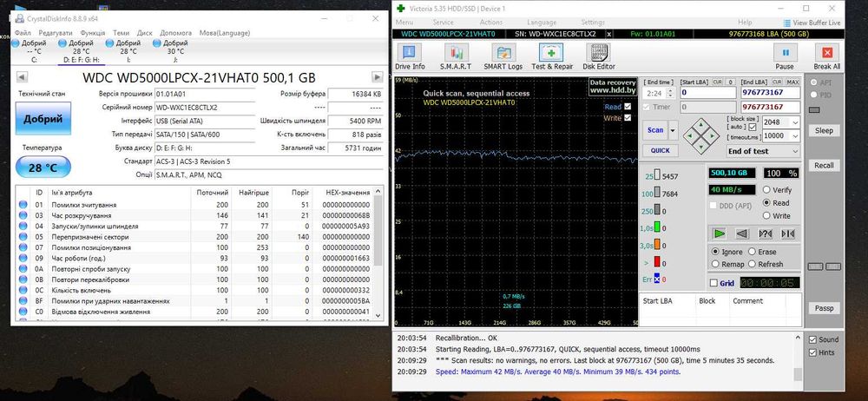Click the QUICK scan button
Image resolution: width=868 pixels, height=401 pixels.
pos(660,150)
